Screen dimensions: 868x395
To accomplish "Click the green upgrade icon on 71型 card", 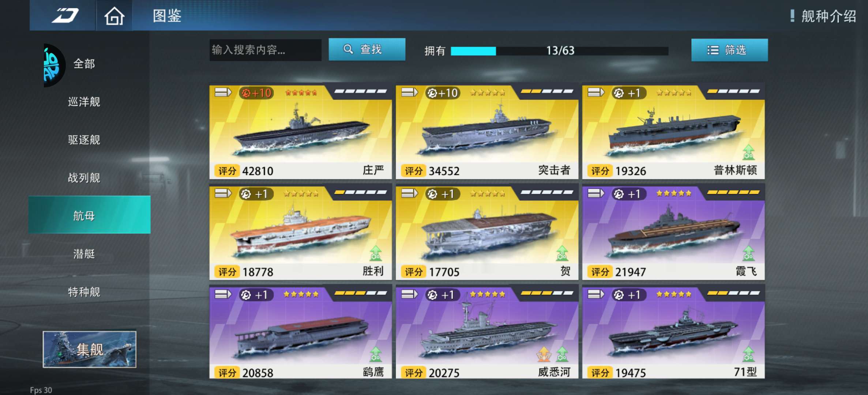I will click(748, 354).
